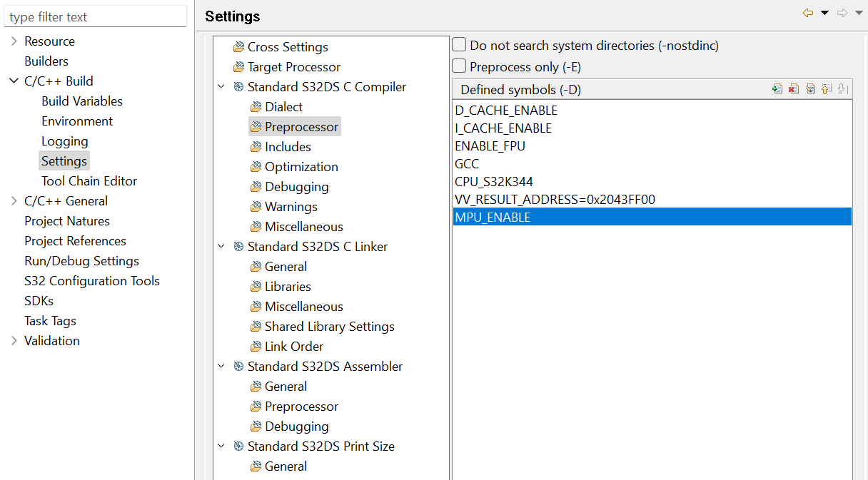Click the Standard S32DS Assembler icon

click(238, 367)
